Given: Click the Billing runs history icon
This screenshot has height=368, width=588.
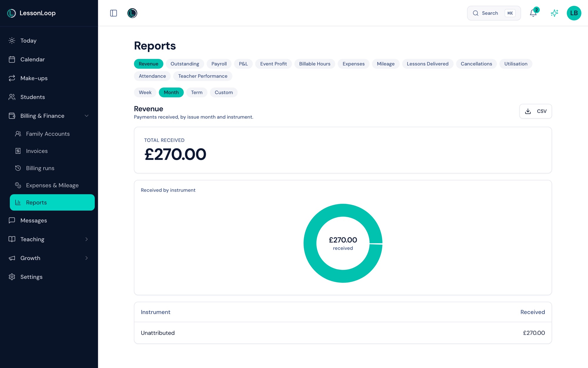Looking at the screenshot, I should [x=18, y=168].
